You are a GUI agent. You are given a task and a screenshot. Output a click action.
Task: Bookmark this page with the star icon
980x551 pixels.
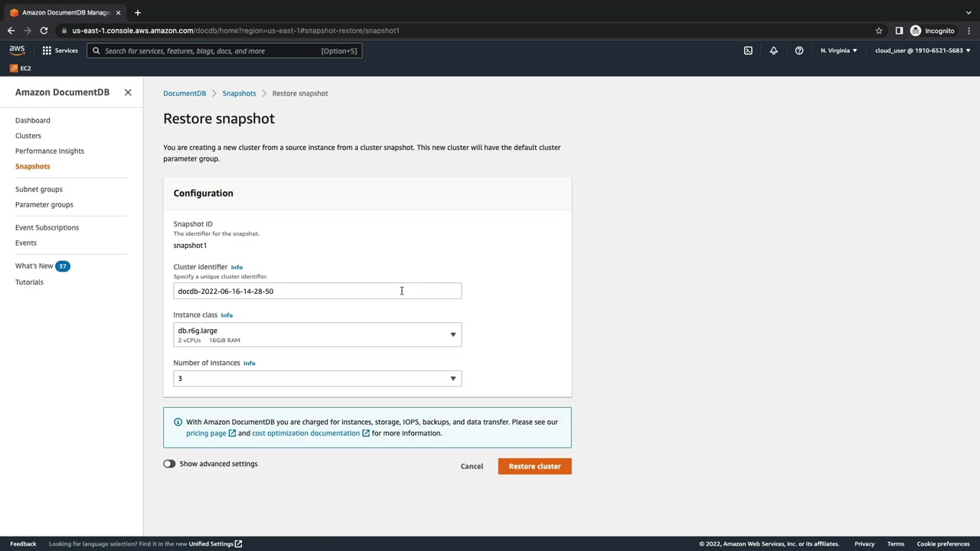[x=879, y=31]
